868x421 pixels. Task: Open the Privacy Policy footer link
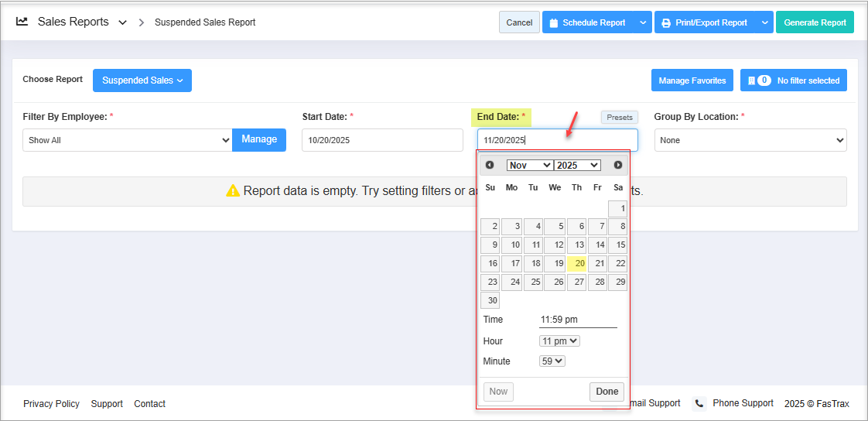tap(51, 404)
